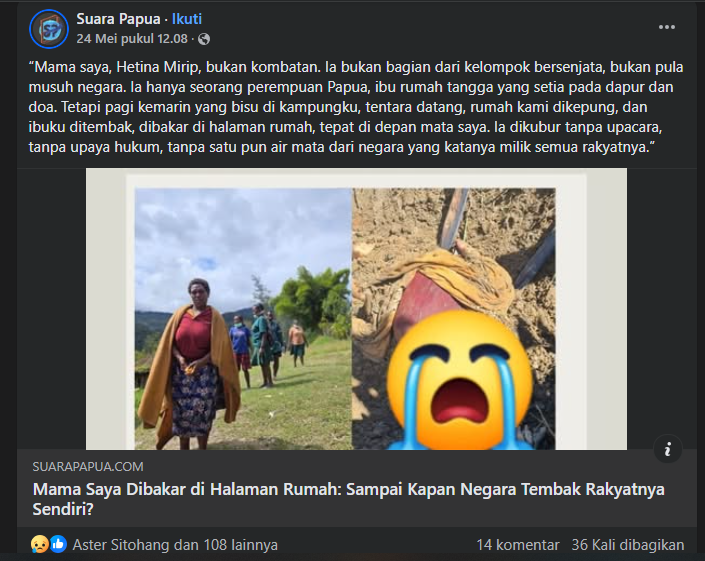This screenshot has height=561, width=705.
Task: Click the post caption quote text
Action: pyautogui.click(x=356, y=107)
